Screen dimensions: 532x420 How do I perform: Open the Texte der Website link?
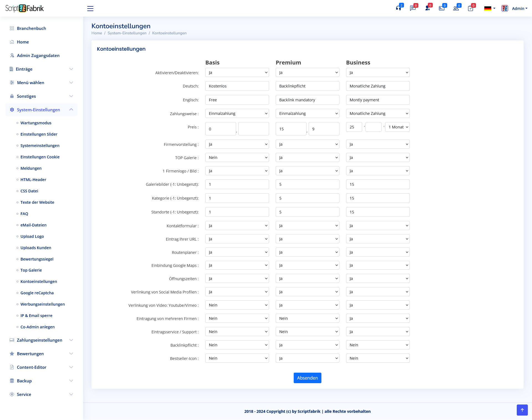coord(37,202)
